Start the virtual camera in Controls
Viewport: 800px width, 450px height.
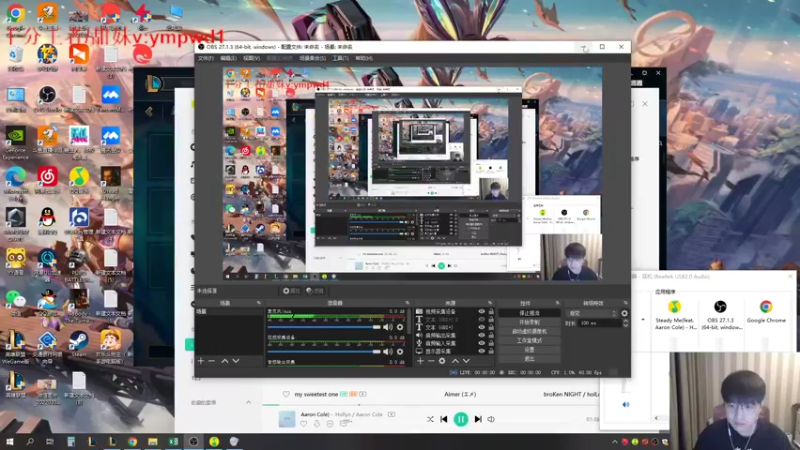(x=529, y=331)
